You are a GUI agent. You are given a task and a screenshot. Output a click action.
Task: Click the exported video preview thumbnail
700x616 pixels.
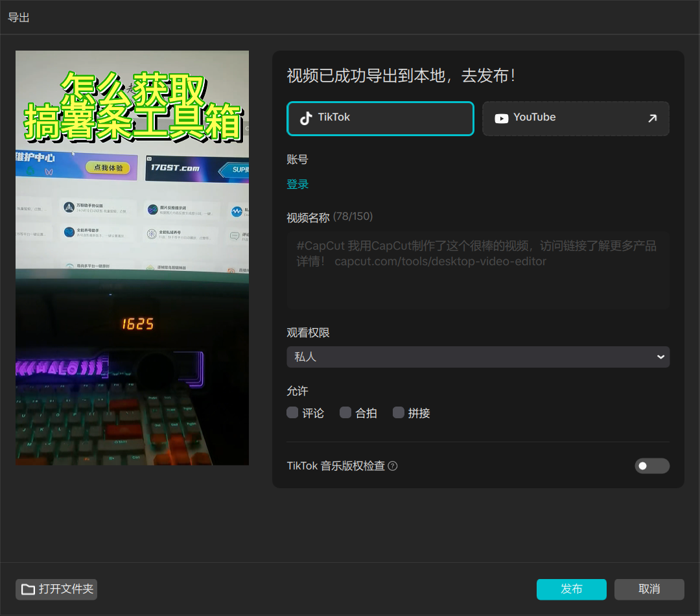pyautogui.click(x=132, y=257)
